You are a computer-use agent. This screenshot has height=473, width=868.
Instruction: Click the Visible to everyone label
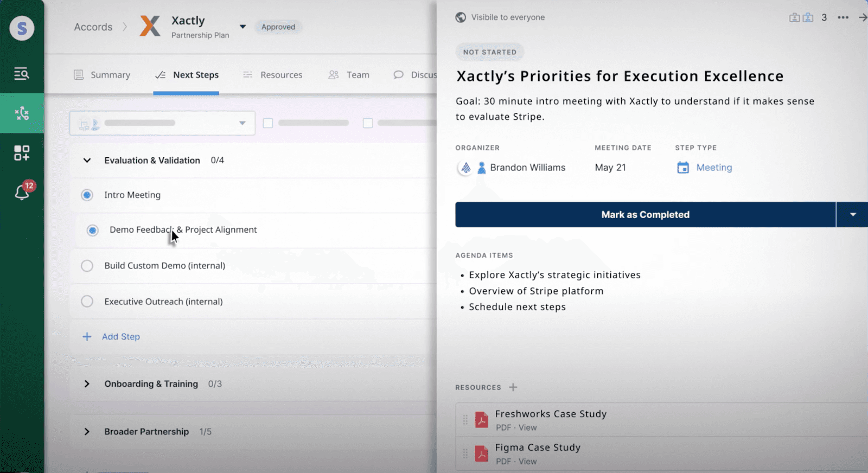pyautogui.click(x=508, y=17)
